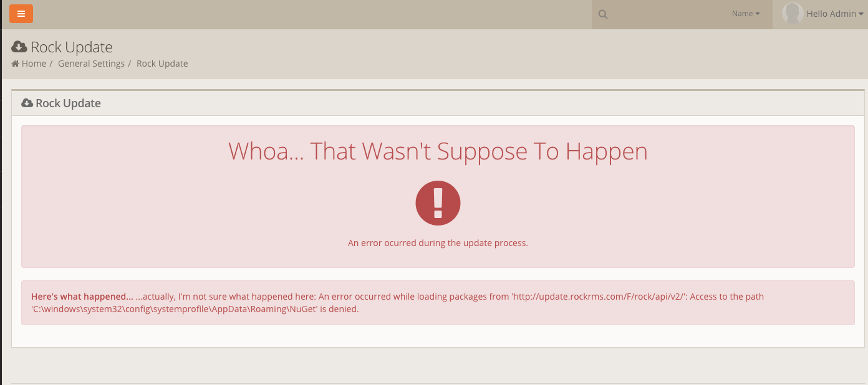Screen dimensions: 868x385
Task: Click the magnifier to start a search query
Action: pos(602,13)
